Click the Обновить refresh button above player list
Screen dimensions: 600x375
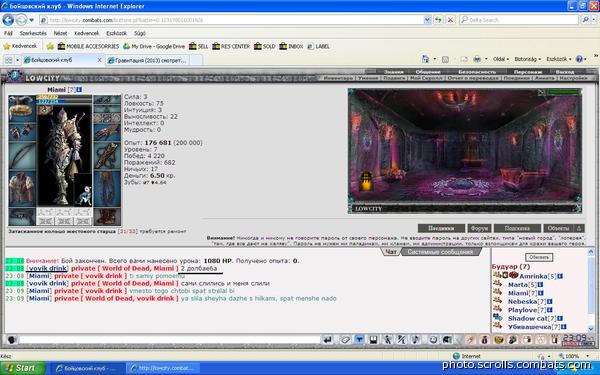pos(539,257)
